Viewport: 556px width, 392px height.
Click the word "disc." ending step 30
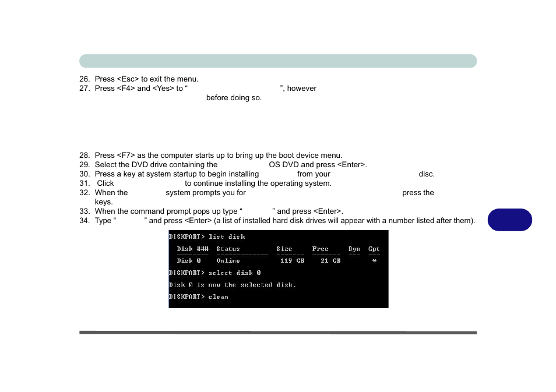click(427, 174)
